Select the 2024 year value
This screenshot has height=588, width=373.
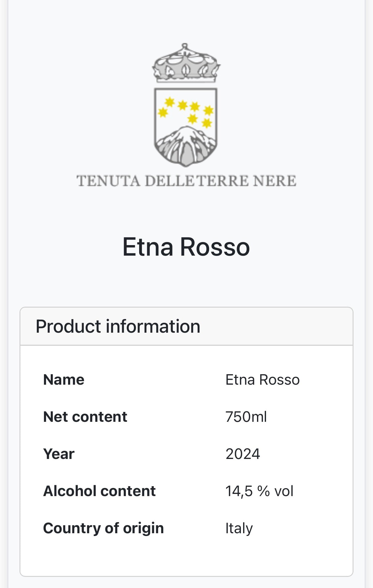pos(242,454)
